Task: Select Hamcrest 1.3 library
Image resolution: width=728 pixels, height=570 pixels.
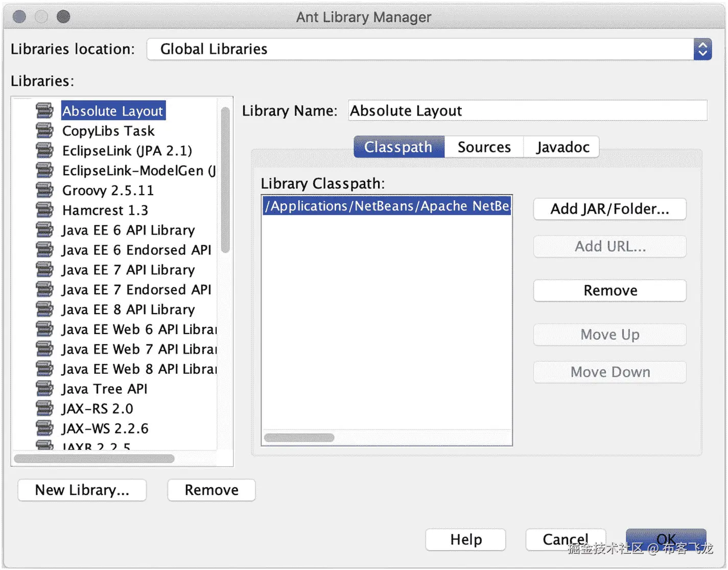Action: click(x=105, y=210)
